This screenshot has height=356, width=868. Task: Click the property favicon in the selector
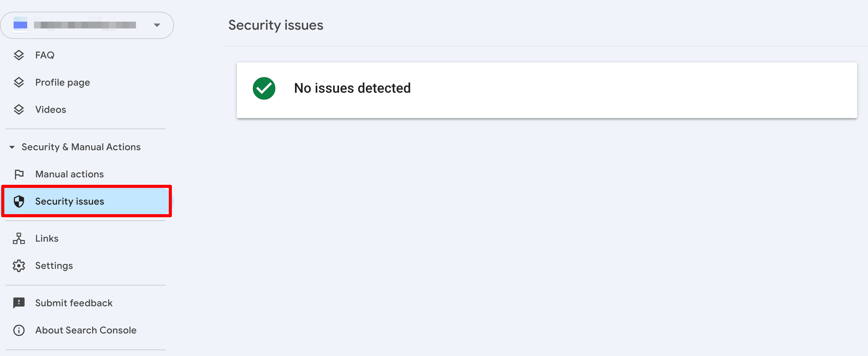pos(20,25)
